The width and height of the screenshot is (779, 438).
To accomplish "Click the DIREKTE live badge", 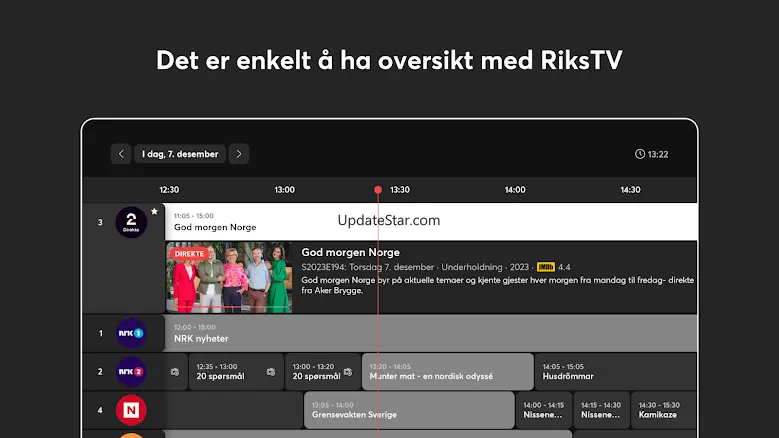I will [x=189, y=254].
